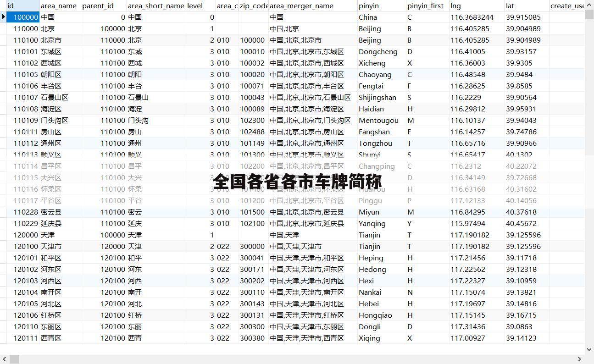The image size is (594, 364).
Task: Click zip_code cell 300380
Action: [x=254, y=338]
